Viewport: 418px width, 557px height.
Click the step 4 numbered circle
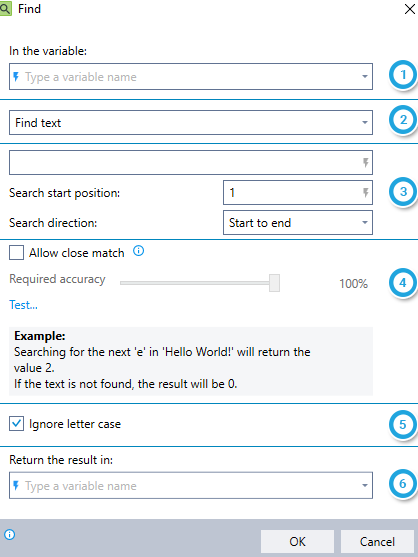(403, 283)
